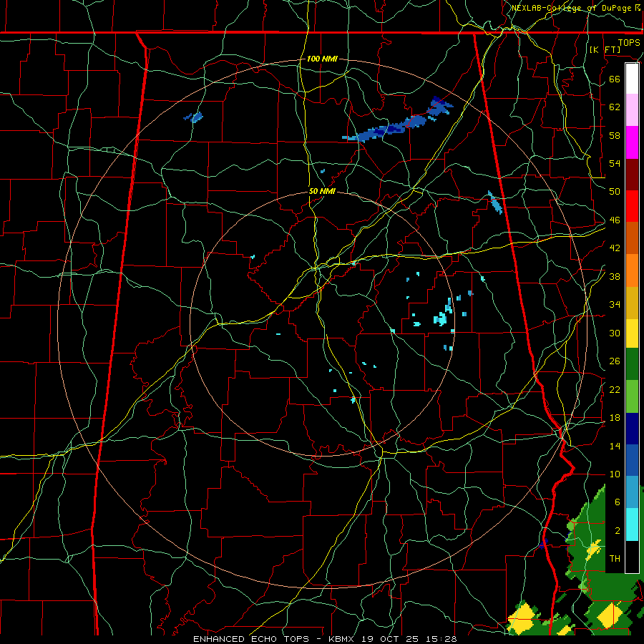Click the bright red swatch on the scale

click(632, 206)
